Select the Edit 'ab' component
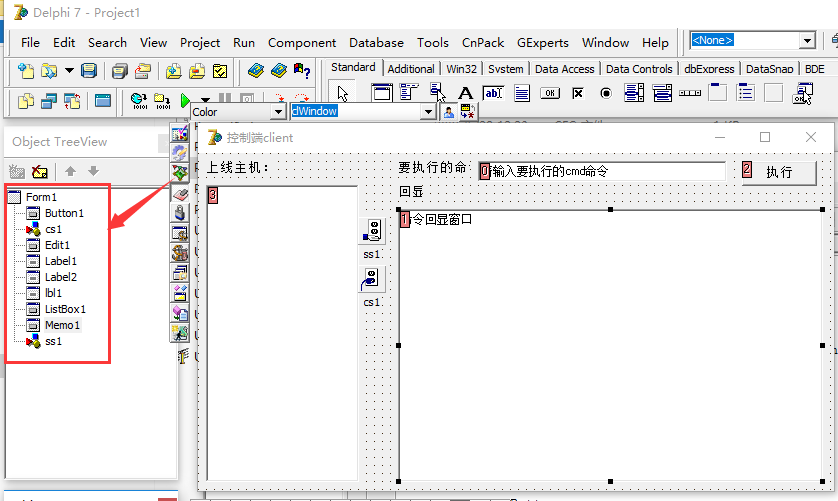838x501 pixels. [493, 93]
